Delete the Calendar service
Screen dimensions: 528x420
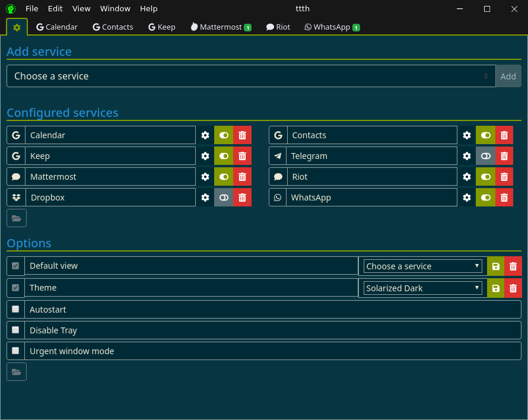point(242,135)
